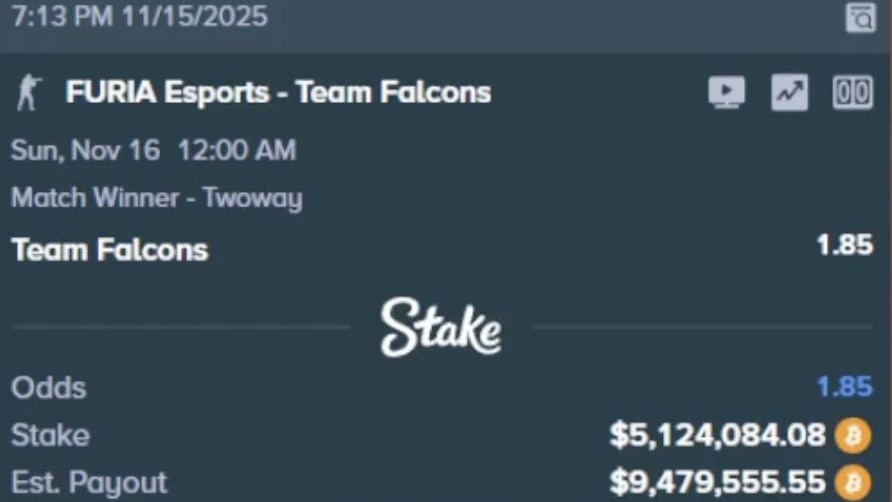This screenshot has width=892, height=502.
Task: Click the $5,124,084.08 stake amount
Action: point(718,435)
